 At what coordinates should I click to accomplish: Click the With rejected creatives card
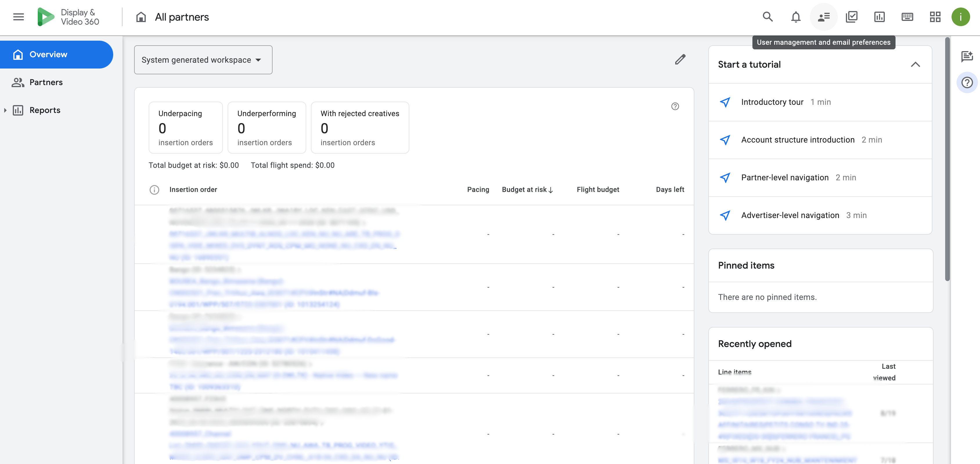[x=360, y=127]
